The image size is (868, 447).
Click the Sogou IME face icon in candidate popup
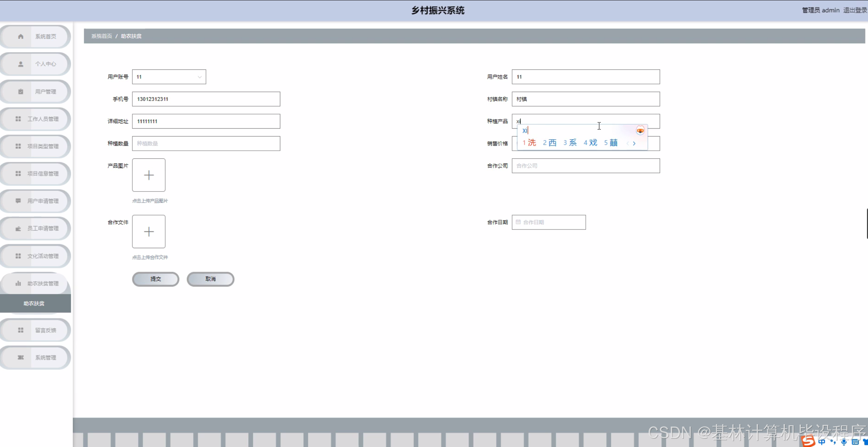click(x=640, y=131)
